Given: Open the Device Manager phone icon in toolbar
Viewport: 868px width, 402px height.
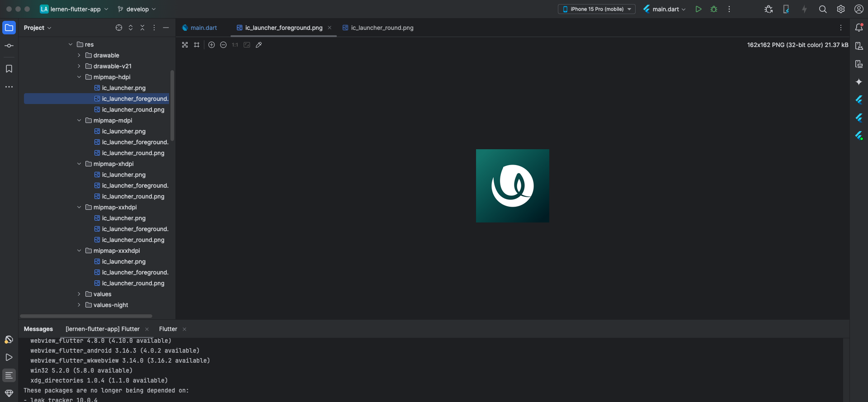Looking at the screenshot, I should coord(786,9).
